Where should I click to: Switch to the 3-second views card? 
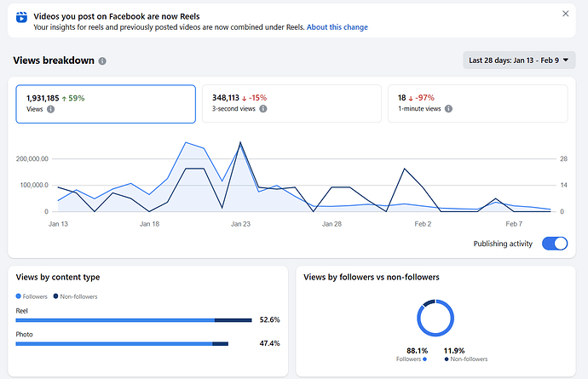point(291,103)
